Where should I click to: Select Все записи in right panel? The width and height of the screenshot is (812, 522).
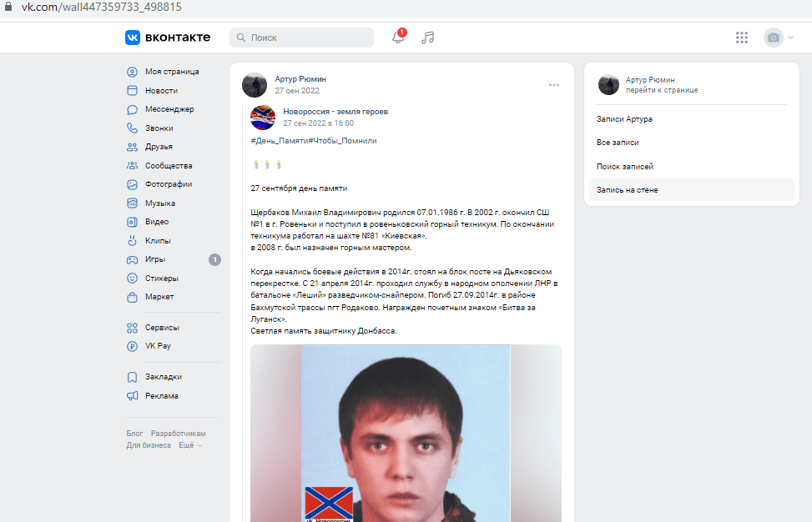click(x=618, y=143)
